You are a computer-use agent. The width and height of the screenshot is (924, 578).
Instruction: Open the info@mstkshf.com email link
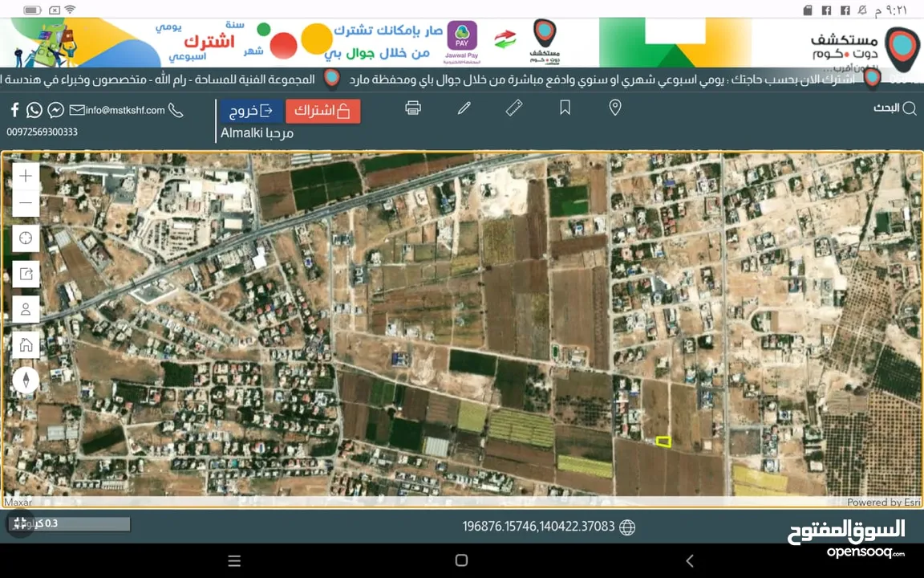[117, 110]
